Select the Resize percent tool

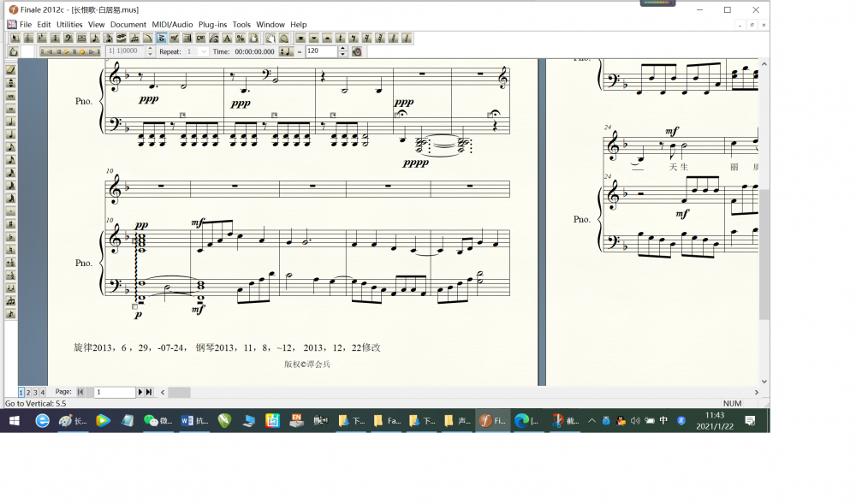[x=241, y=38]
